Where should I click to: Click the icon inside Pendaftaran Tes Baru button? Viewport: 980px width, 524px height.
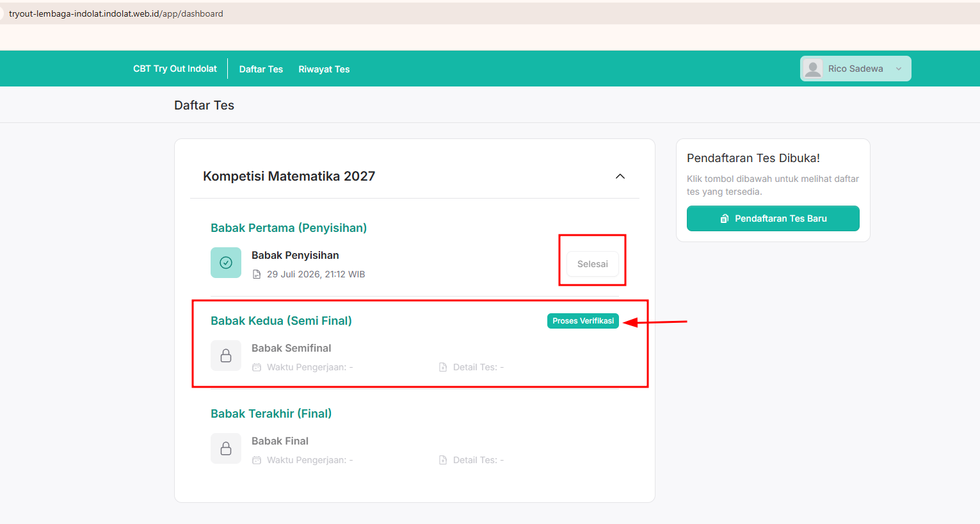(x=725, y=218)
